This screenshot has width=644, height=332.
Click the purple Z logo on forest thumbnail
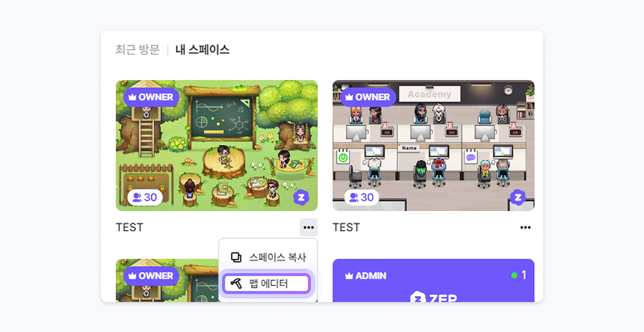pyautogui.click(x=301, y=197)
